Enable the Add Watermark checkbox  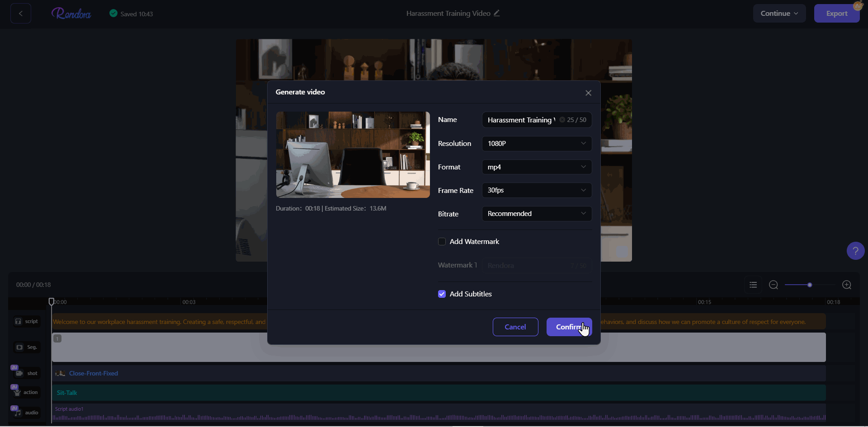coord(442,242)
